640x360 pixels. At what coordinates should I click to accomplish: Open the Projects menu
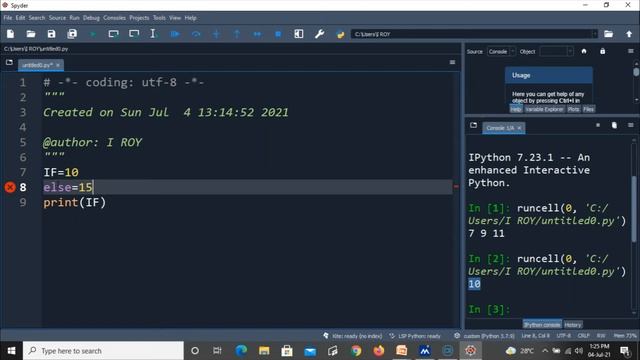[139, 18]
